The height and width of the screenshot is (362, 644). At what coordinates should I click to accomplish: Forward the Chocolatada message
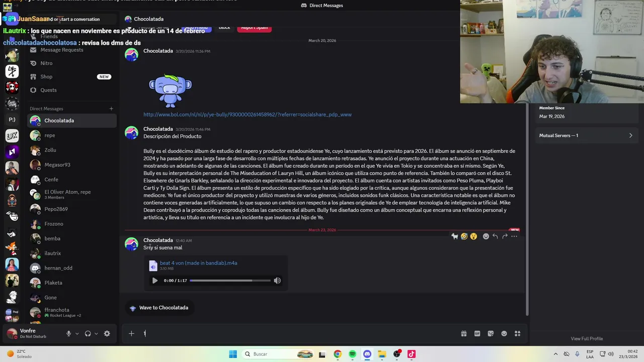(x=505, y=236)
